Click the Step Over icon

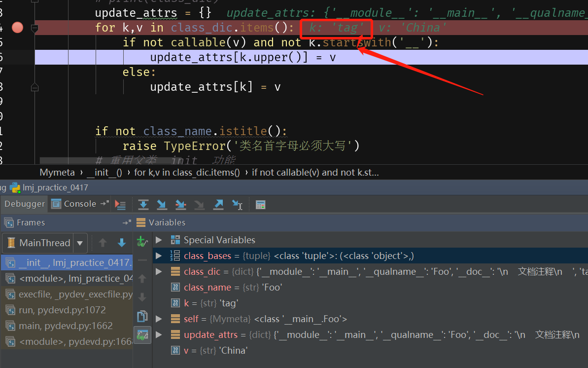[x=143, y=204]
